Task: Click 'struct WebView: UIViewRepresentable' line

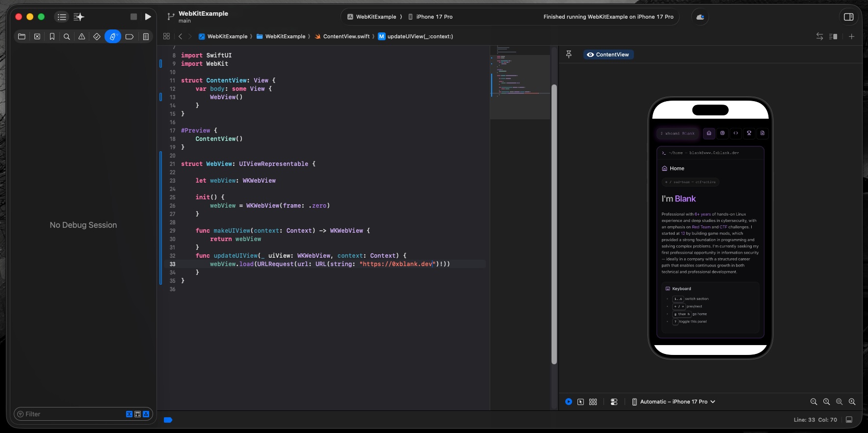Action: [x=248, y=164]
